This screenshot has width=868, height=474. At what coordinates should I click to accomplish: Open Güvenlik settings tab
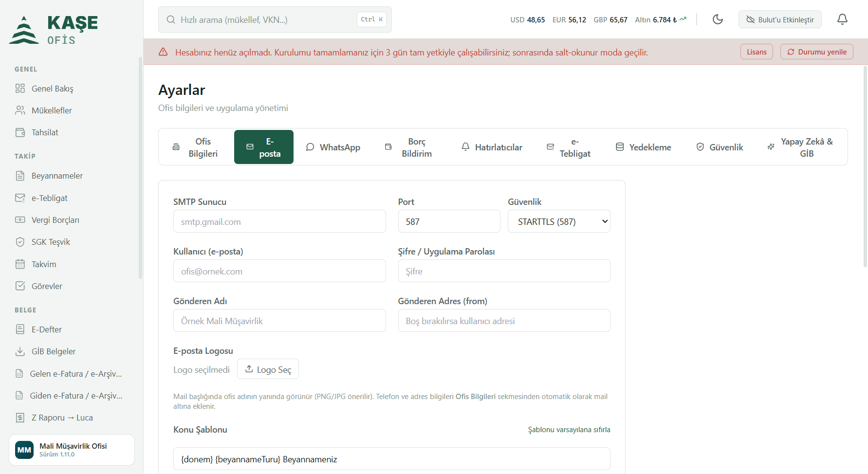(x=720, y=147)
